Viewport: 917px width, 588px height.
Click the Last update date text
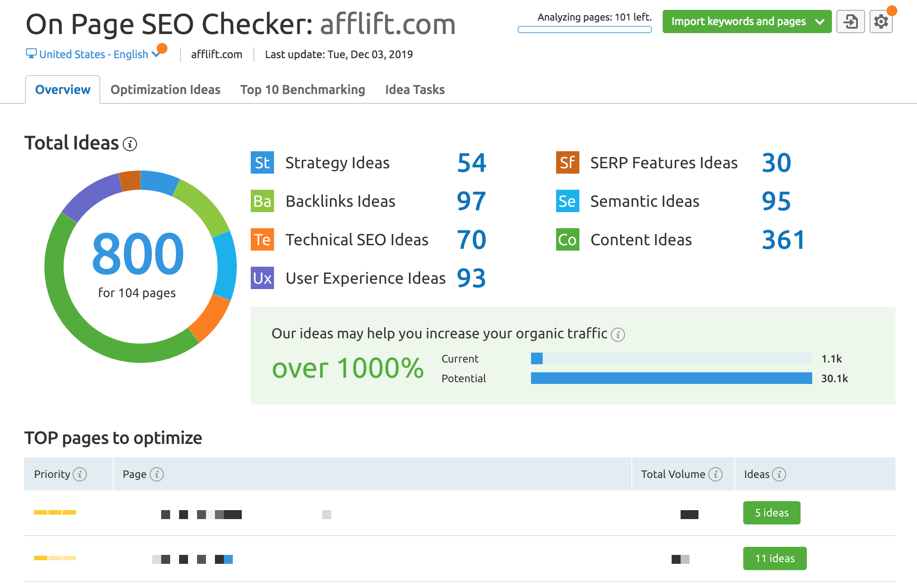coord(339,54)
